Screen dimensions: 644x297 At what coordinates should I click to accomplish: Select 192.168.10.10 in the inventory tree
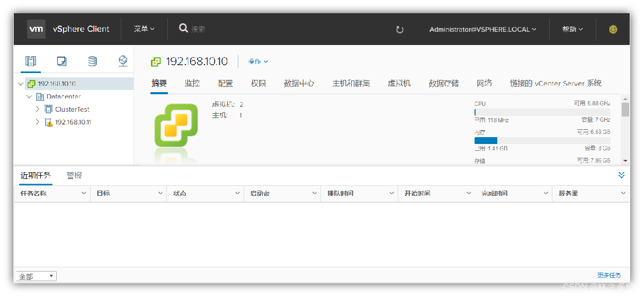tap(57, 84)
